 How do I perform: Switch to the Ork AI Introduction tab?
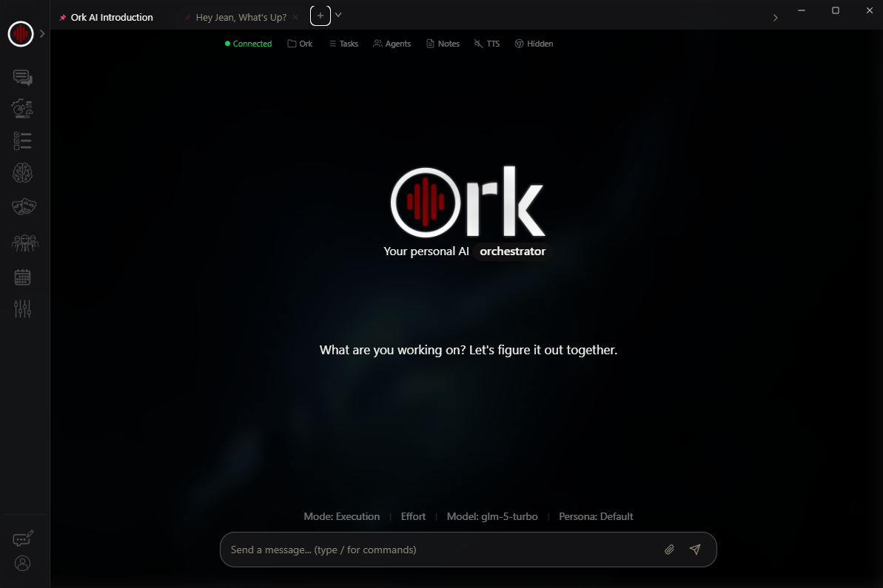click(112, 18)
